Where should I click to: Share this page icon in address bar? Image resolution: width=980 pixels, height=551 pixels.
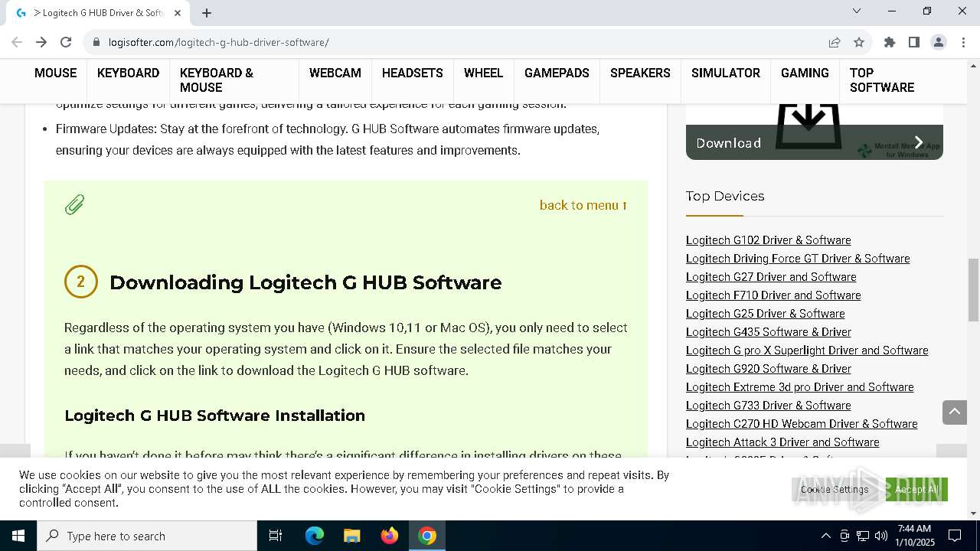point(835,42)
